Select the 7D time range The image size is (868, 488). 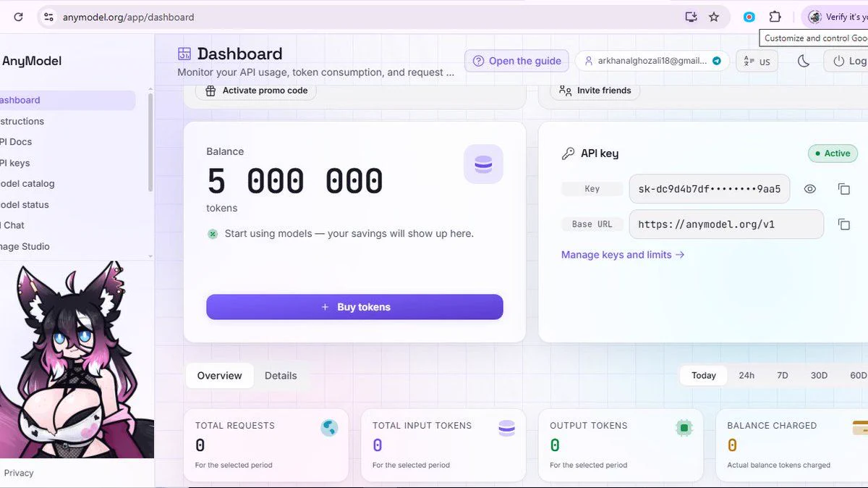coord(783,375)
